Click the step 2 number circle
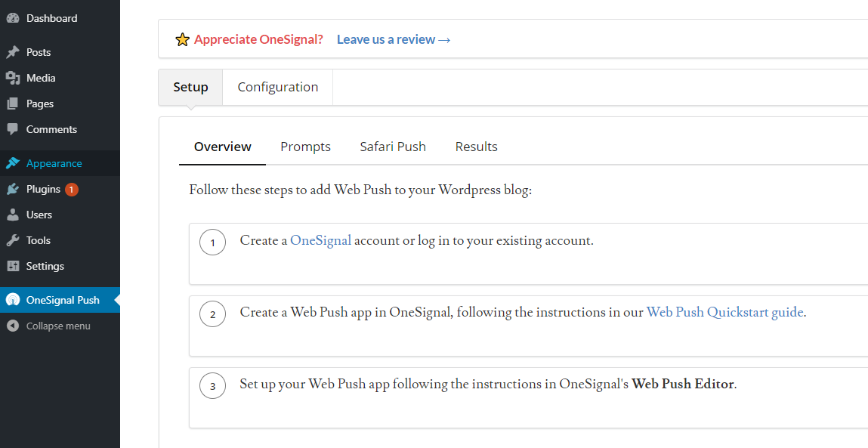This screenshot has width=868, height=448. (x=212, y=314)
